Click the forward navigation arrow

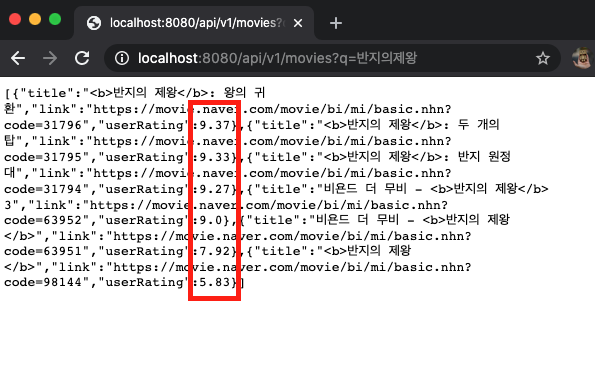tap(50, 58)
